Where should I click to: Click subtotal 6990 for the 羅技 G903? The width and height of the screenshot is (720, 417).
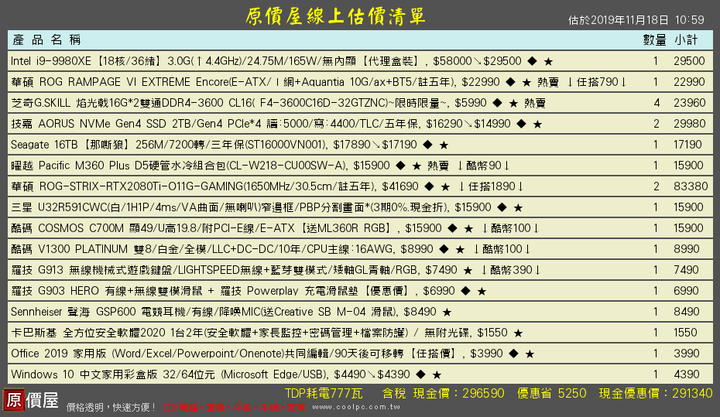point(686,291)
